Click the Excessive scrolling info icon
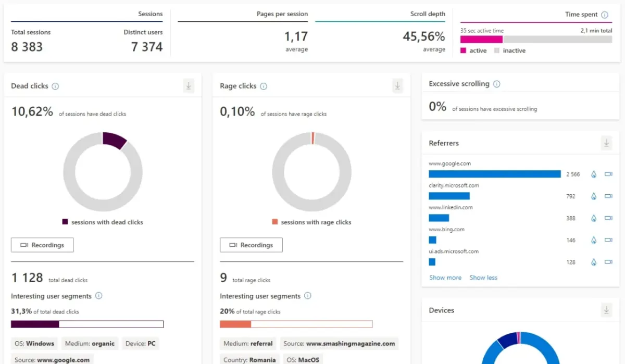The width and height of the screenshot is (625, 364). [497, 84]
